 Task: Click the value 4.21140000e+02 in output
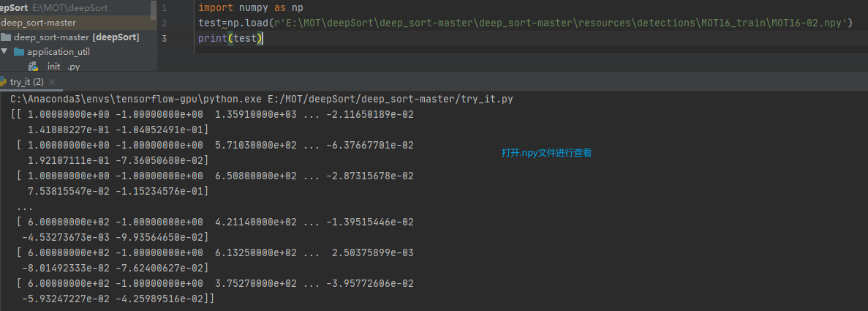256,222
